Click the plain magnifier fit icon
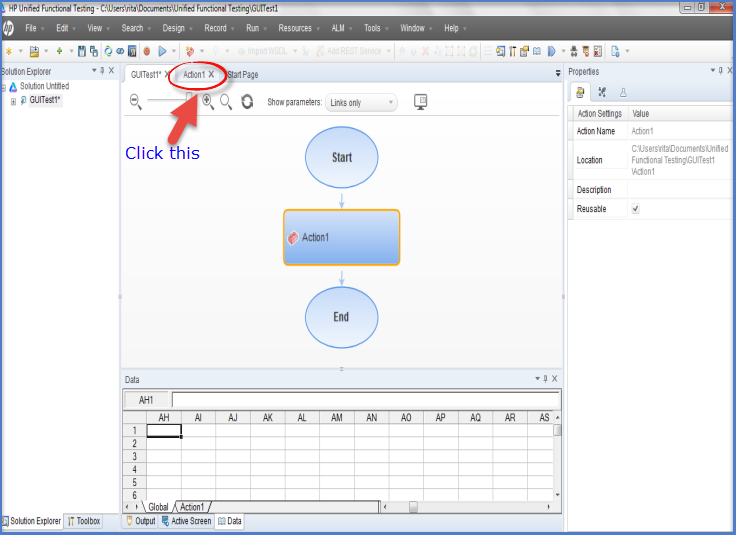 (226, 102)
